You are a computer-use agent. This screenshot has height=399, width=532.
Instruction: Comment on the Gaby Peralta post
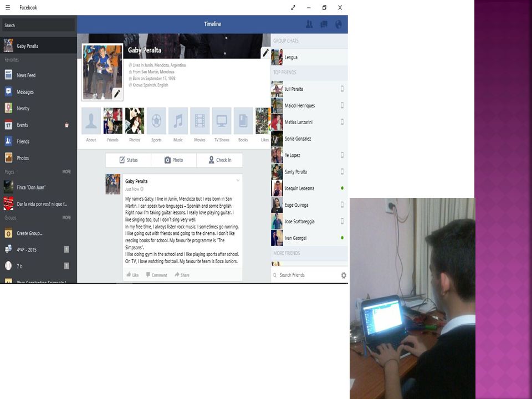156,275
